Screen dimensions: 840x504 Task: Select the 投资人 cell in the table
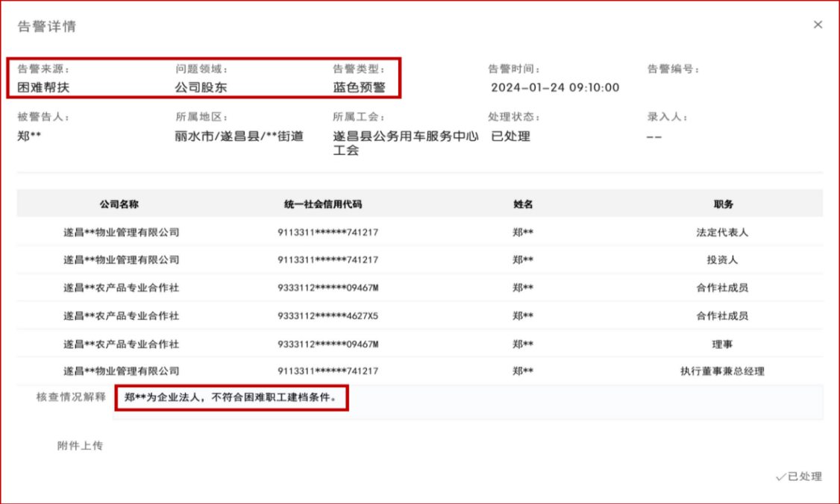[x=722, y=260]
